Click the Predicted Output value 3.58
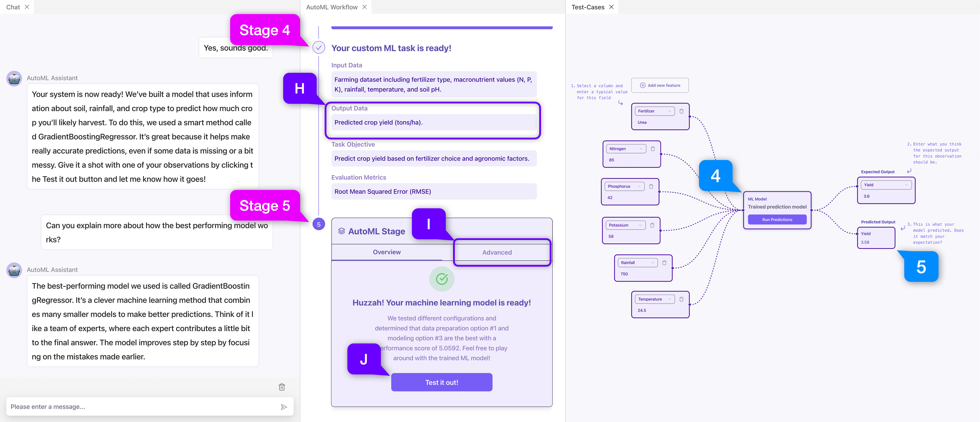980x422 pixels. point(865,242)
